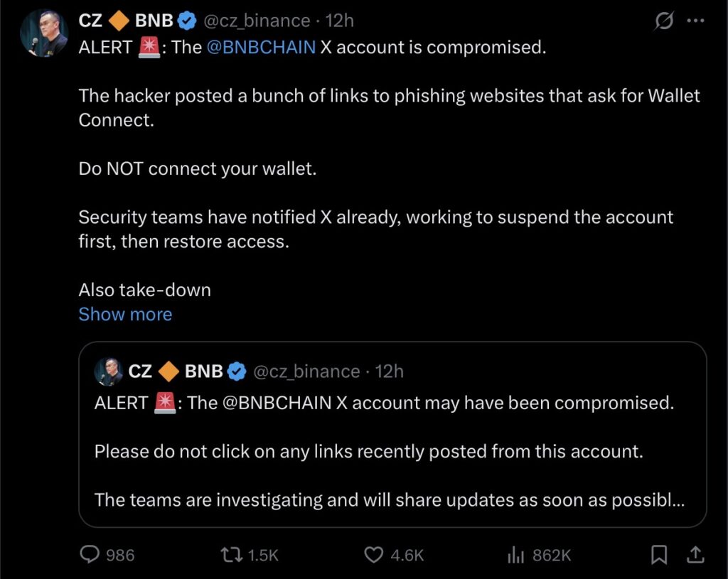Click the 4.6K likes count

(407, 555)
